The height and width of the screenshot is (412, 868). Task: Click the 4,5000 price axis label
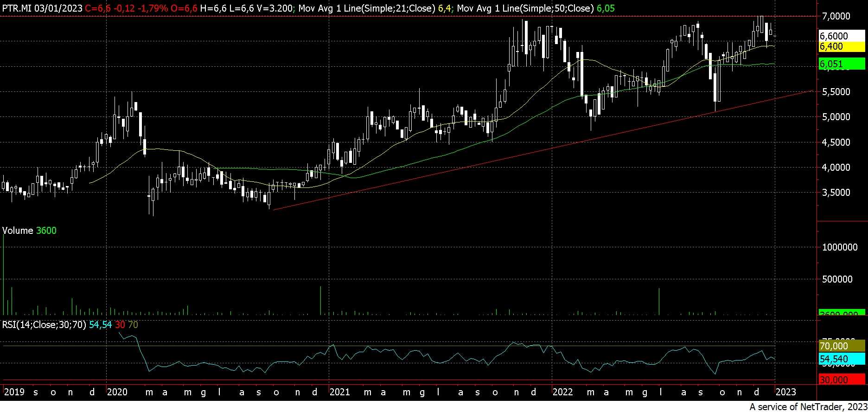point(836,142)
